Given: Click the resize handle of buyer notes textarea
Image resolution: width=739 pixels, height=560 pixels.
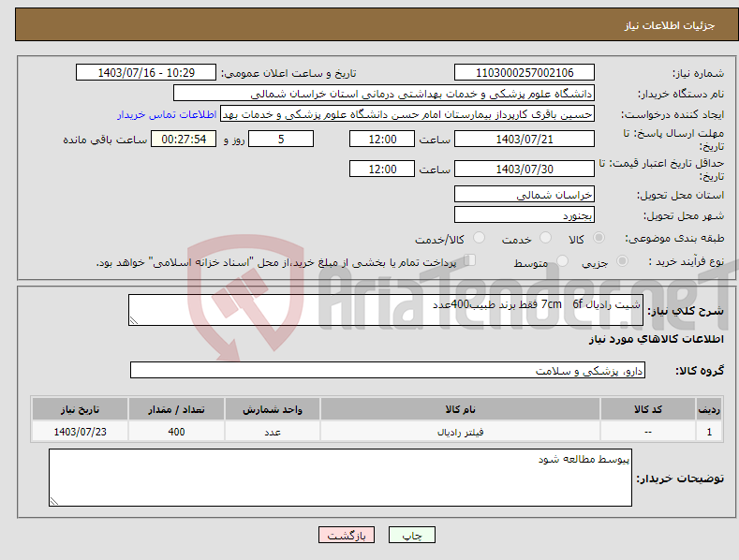Looking at the screenshot, I should 54,501.
